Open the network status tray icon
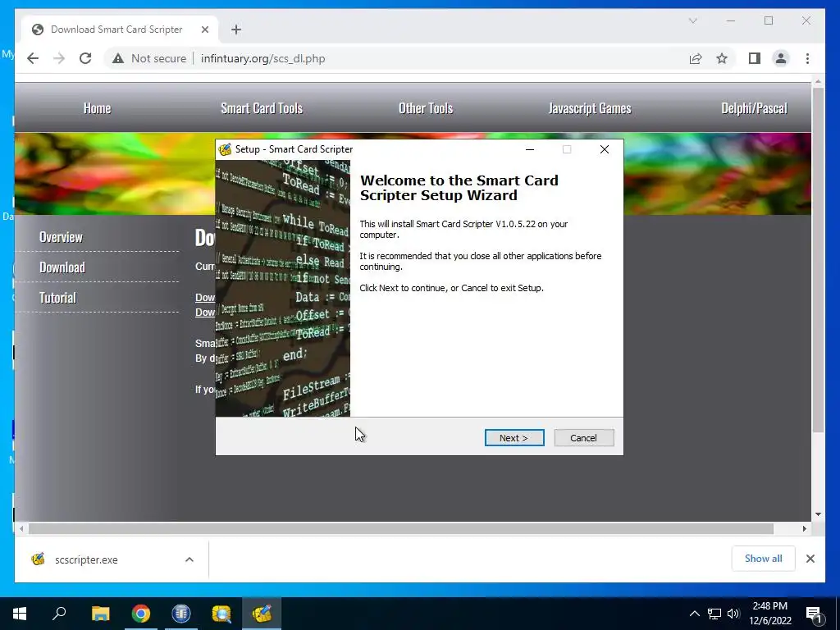Image resolution: width=840 pixels, height=630 pixels. click(714, 614)
